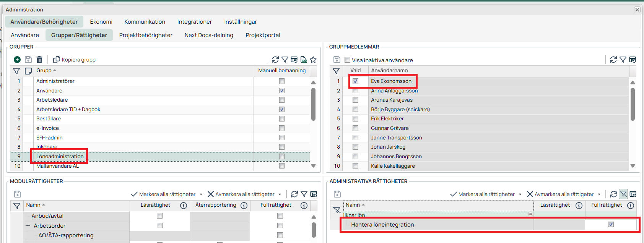This screenshot has width=644, height=243.
Task: Refresh the Gruppmedlemmar list
Action: point(613,60)
